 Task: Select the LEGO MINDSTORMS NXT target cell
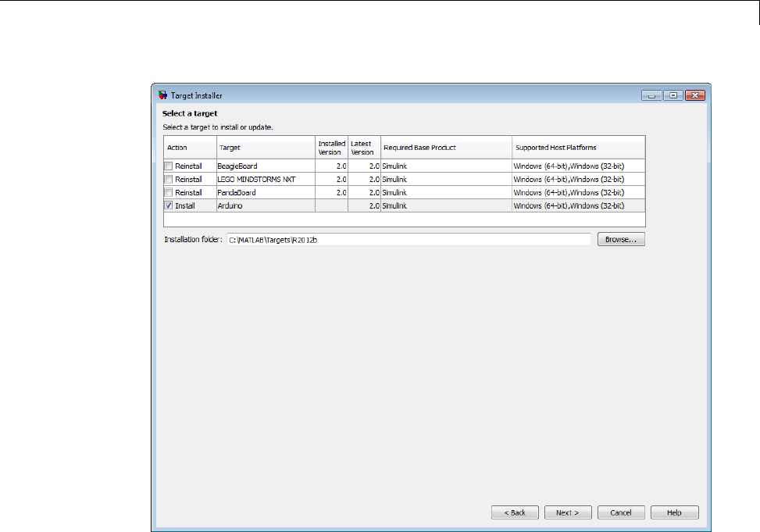click(266, 179)
